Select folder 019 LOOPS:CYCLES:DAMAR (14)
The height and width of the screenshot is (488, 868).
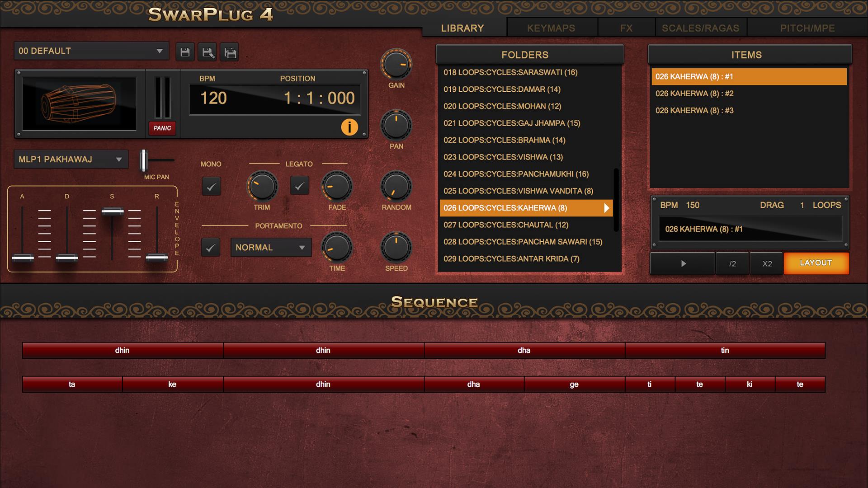(526, 89)
